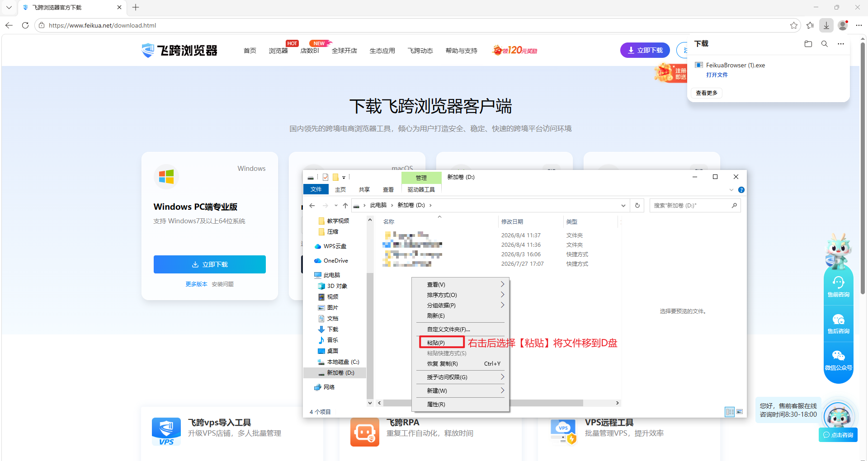Click 查看更多 in the downloads panel
The height and width of the screenshot is (461, 868).
click(x=707, y=93)
